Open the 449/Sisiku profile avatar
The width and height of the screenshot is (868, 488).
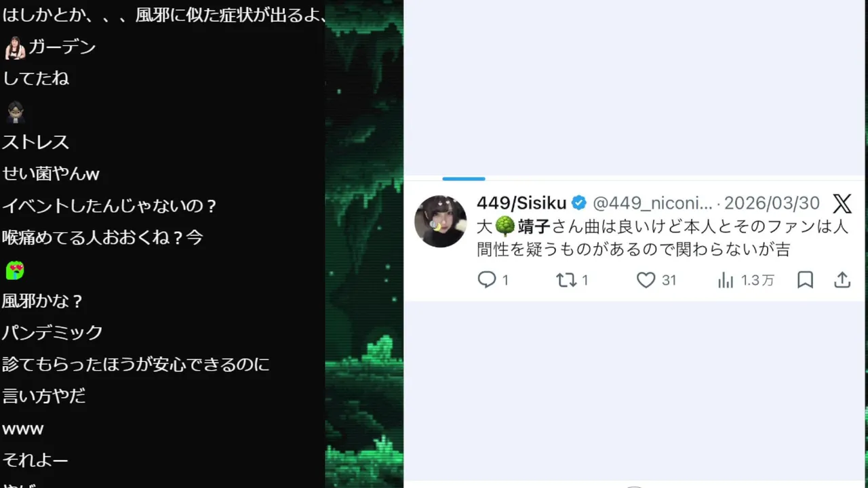point(440,221)
